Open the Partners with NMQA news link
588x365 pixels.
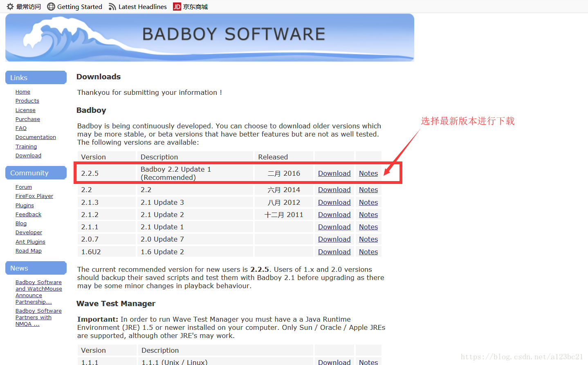[38, 318]
